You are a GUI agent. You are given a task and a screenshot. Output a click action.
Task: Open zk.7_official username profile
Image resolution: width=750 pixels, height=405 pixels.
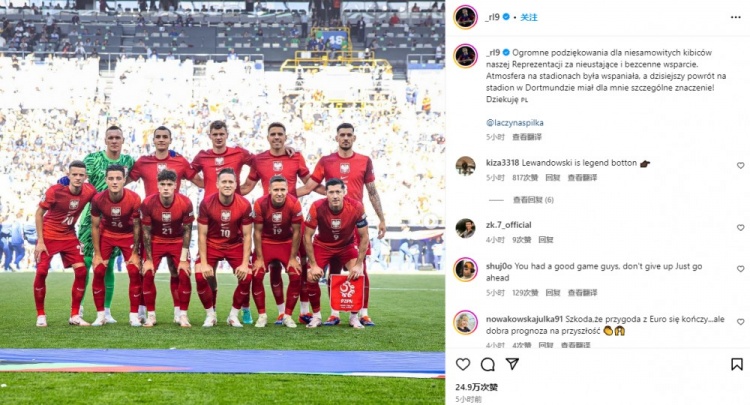point(508,225)
